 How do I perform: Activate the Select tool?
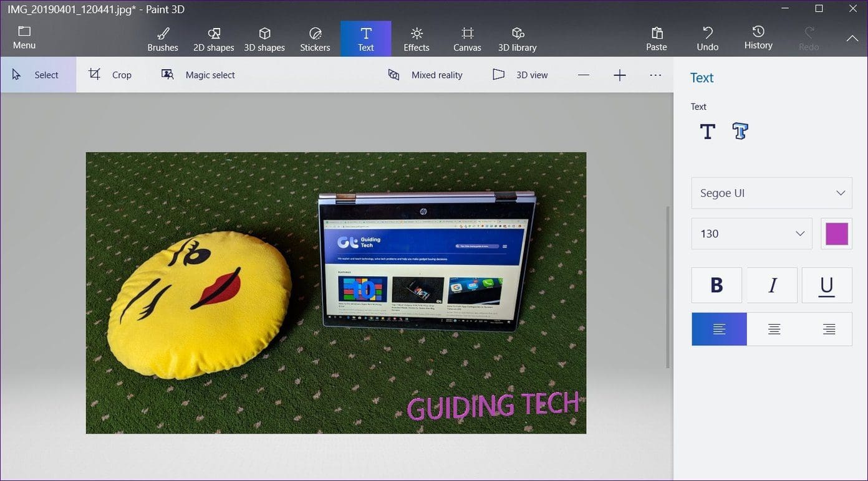click(x=38, y=75)
